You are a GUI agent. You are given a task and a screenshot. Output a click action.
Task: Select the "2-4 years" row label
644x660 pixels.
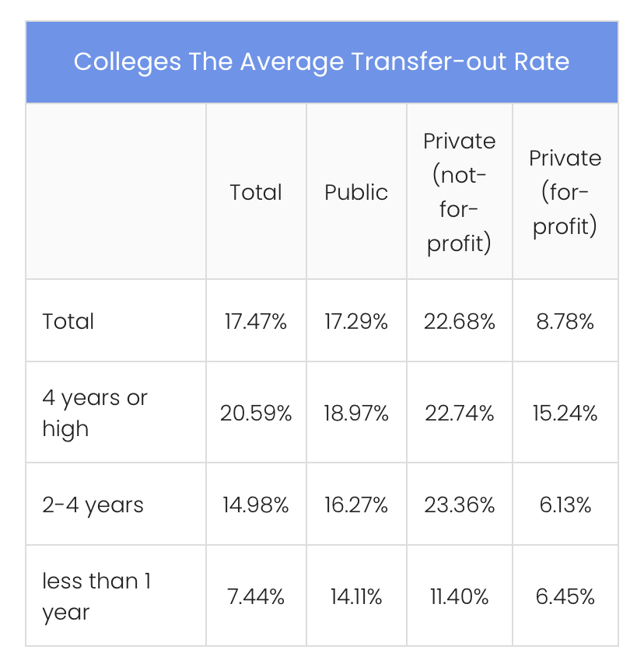pos(93,505)
